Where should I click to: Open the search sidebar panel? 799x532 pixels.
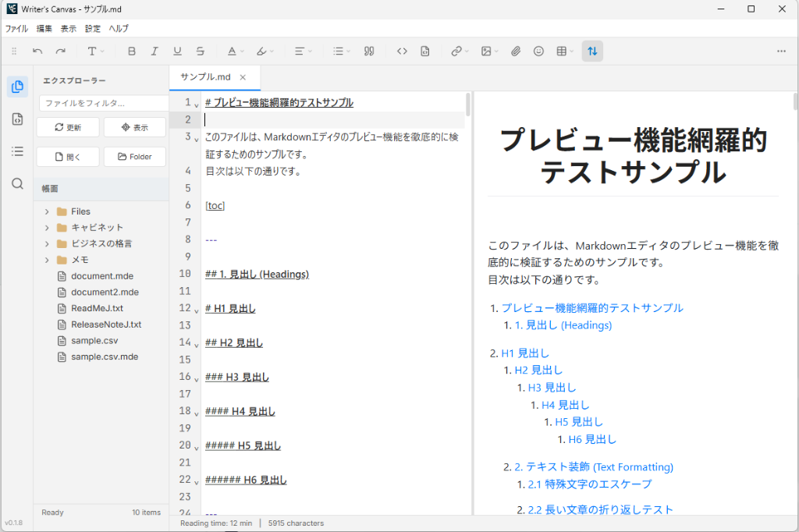17,183
